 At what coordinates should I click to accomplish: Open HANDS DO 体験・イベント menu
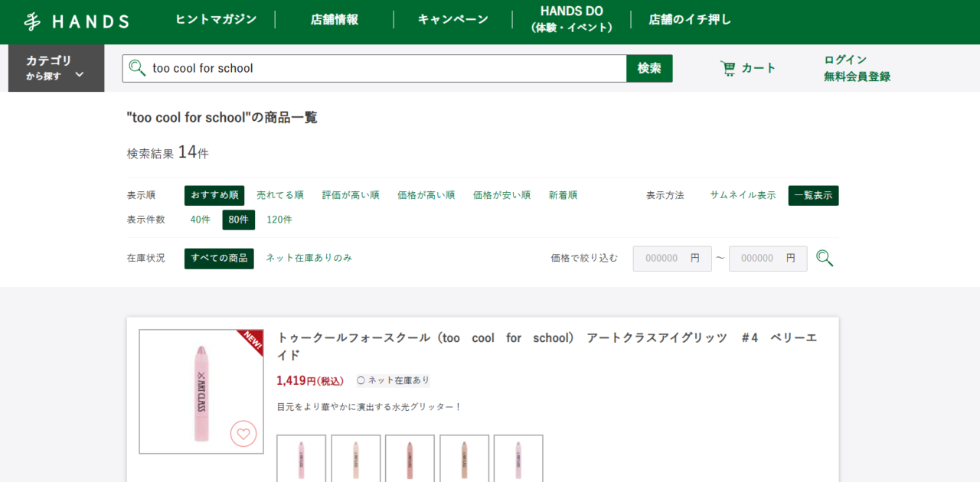tap(572, 19)
